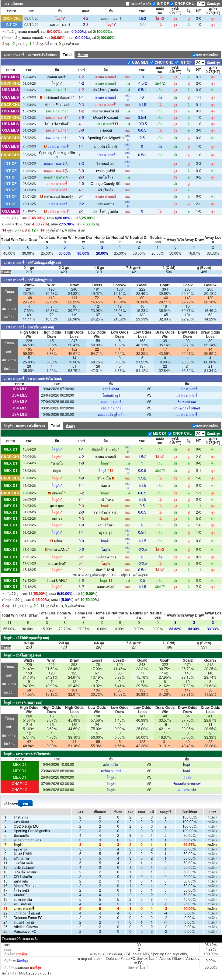Click the red card icon in 12/03/26 Toluca row
Screen dimensions: 222x980
pos(49,493)
